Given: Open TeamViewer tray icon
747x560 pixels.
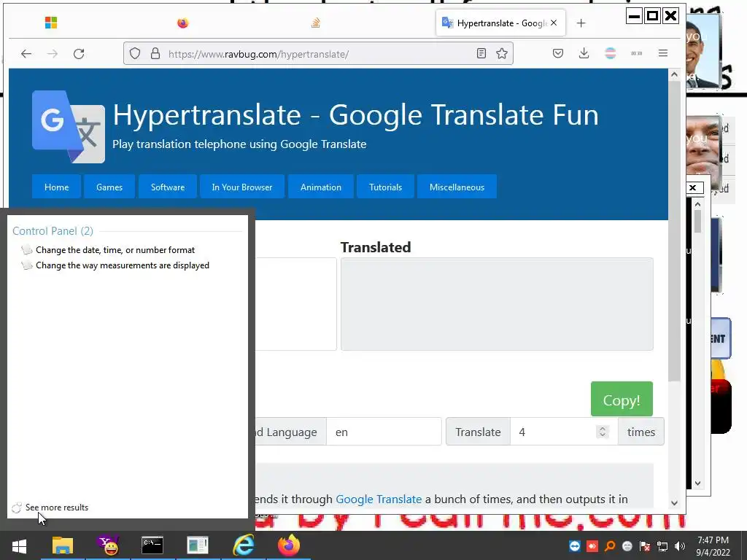Looking at the screenshot, I should tap(575, 546).
